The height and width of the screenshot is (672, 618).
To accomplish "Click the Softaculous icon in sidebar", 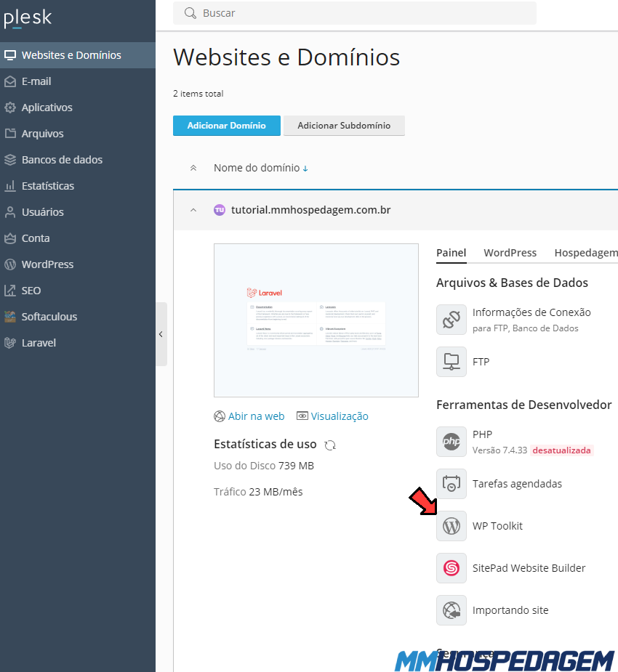I will coord(10,317).
